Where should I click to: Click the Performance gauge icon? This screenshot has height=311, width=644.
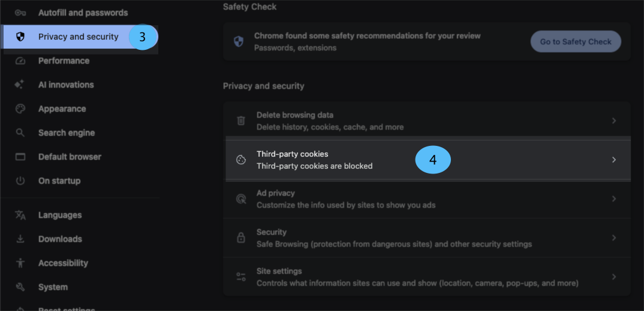coord(20,61)
